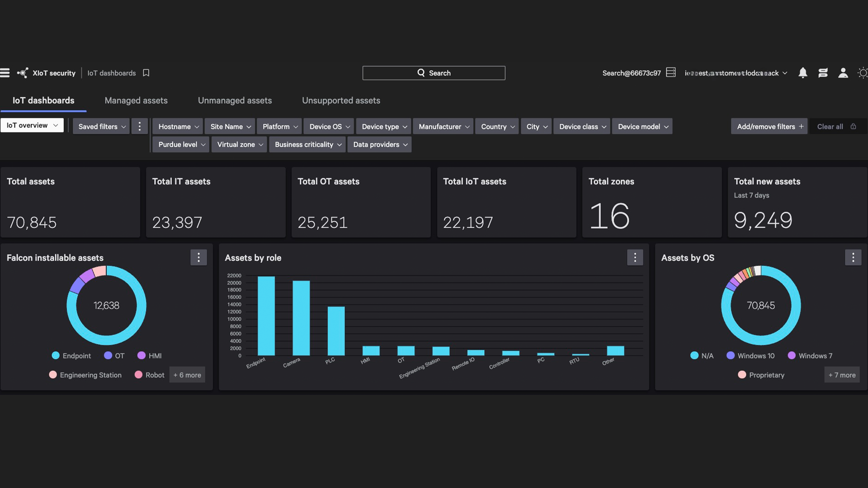Toggle Engineering Station legend item

point(85,375)
